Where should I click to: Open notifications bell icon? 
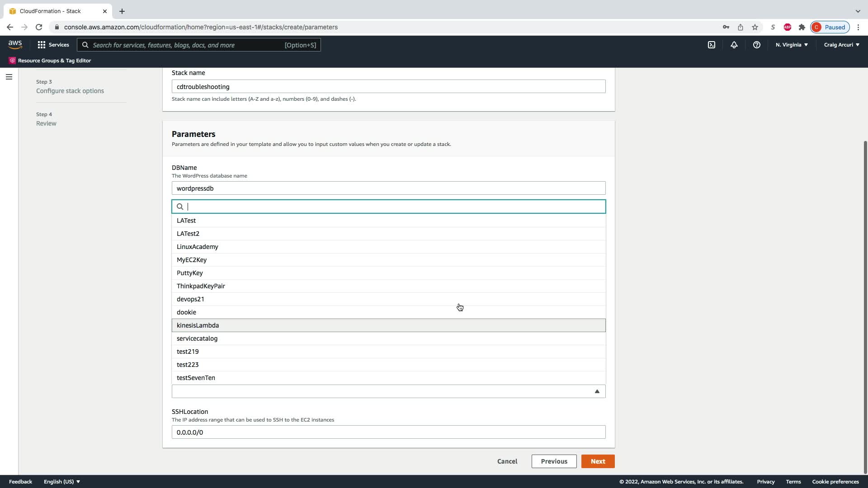tap(734, 45)
